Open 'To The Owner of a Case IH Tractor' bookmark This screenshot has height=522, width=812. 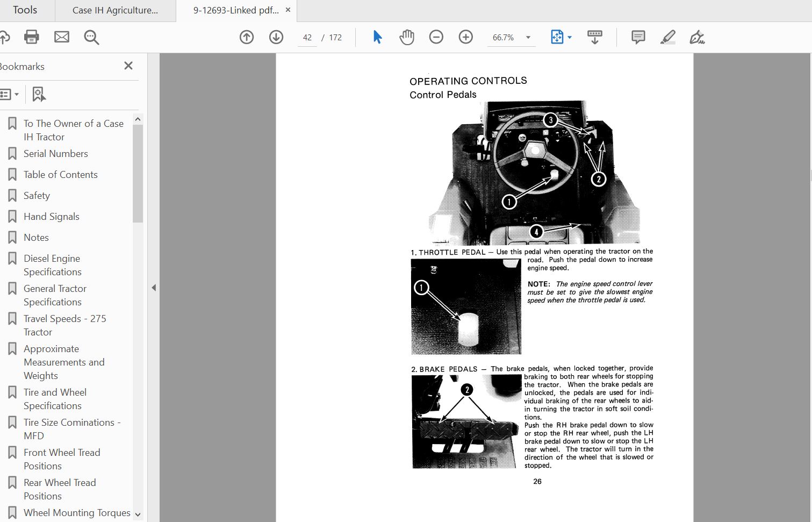click(74, 130)
